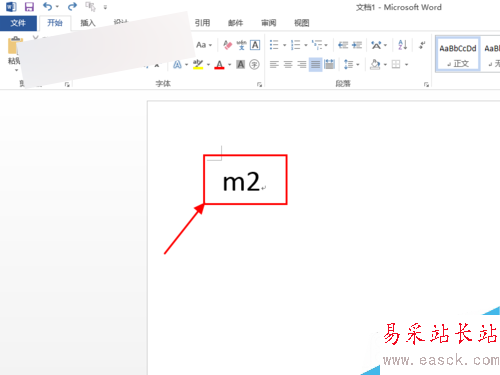The image size is (500, 375).
Task: Open line and paragraph spacing options
Action: point(351,64)
